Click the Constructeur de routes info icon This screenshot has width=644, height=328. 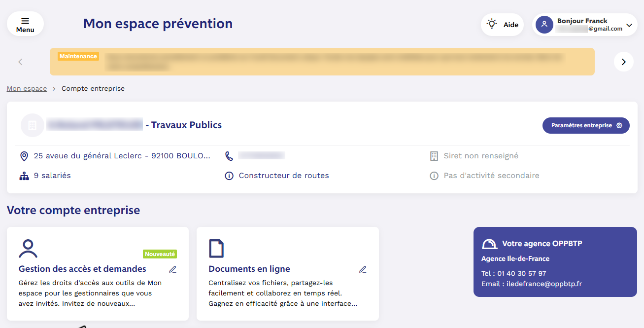tap(229, 176)
